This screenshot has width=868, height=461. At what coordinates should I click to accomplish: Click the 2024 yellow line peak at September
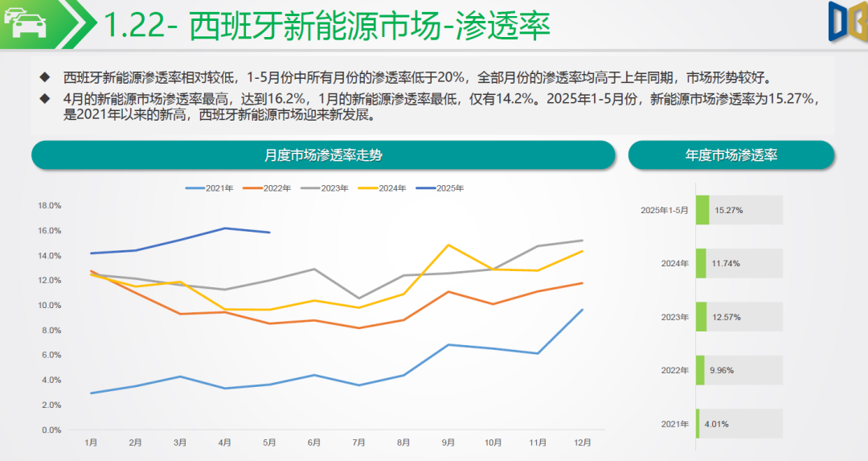[x=448, y=245]
